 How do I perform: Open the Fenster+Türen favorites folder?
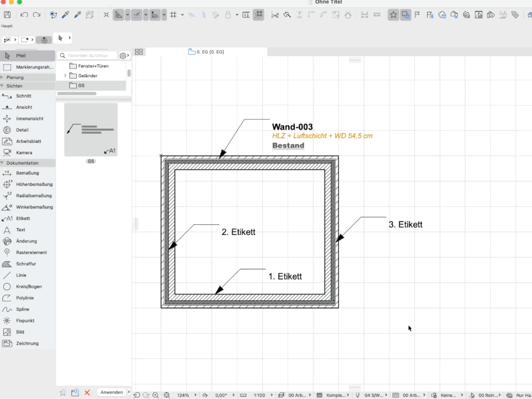pyautogui.click(x=93, y=66)
